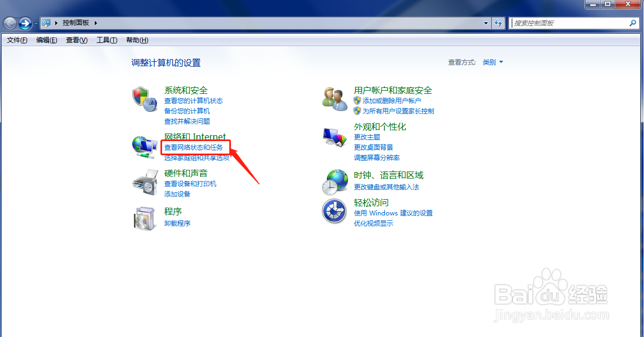Open 程序 category via its CD icon
Screen dimensions: 644x337
pos(144,219)
